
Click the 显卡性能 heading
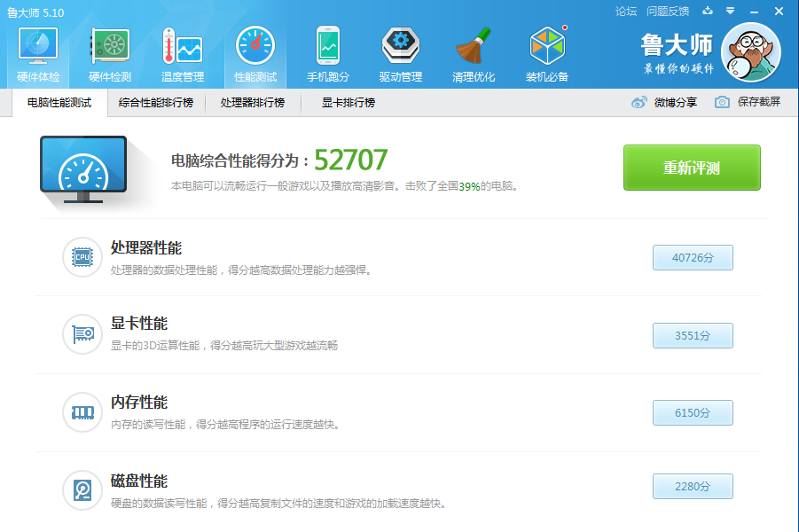(x=139, y=323)
